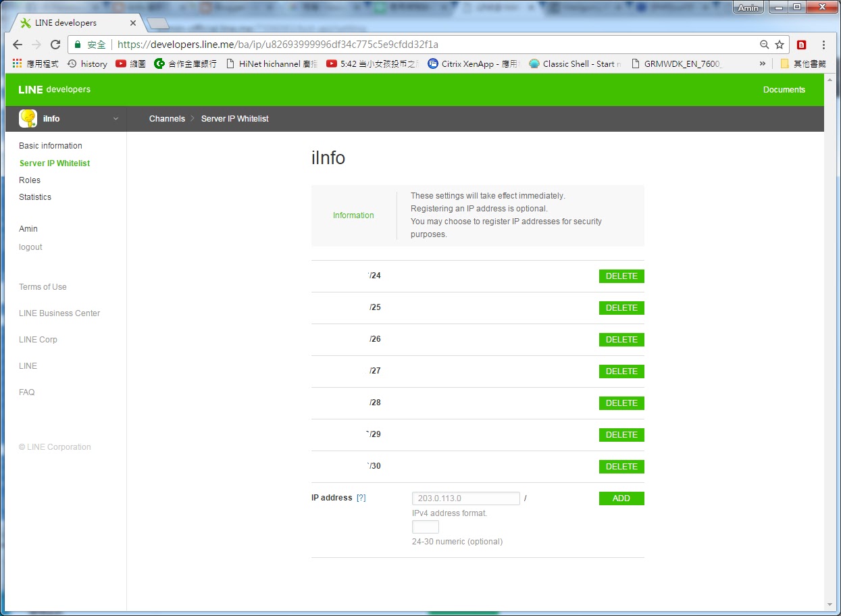This screenshot has height=616, width=841.
Task: Click the iInfo page heading
Action: point(328,158)
